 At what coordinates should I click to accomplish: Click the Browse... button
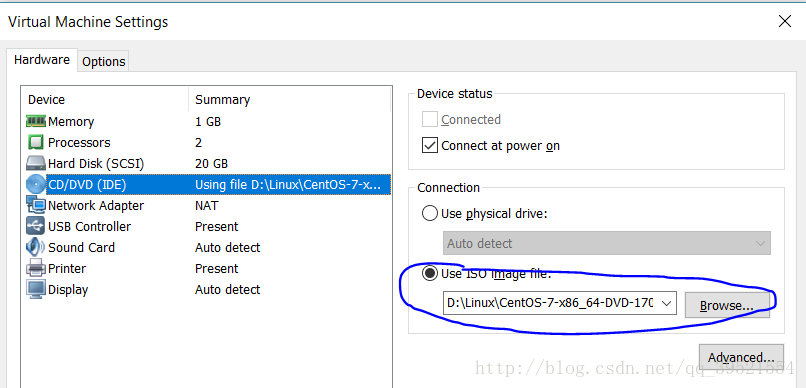click(727, 305)
